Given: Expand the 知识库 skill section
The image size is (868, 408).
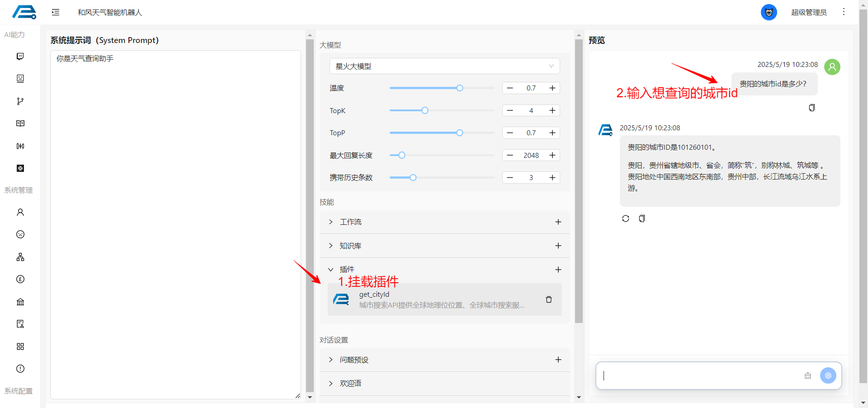Looking at the screenshot, I should click(x=330, y=246).
